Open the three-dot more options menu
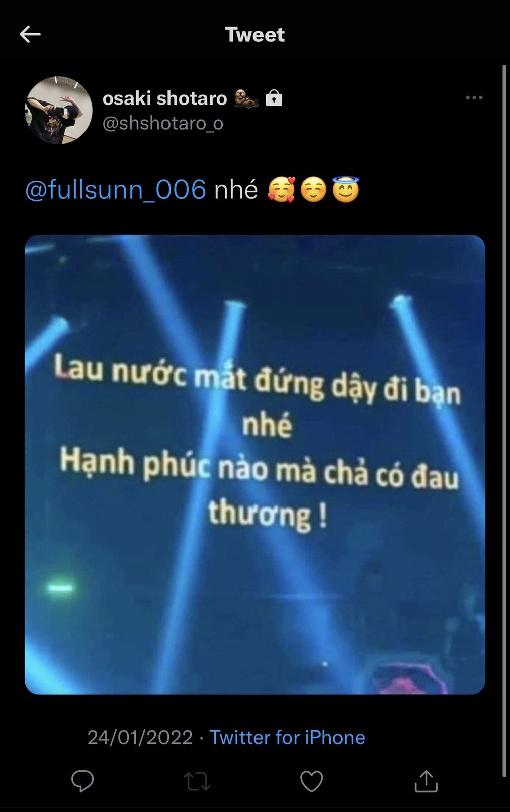This screenshot has height=812, width=510. coord(474,98)
